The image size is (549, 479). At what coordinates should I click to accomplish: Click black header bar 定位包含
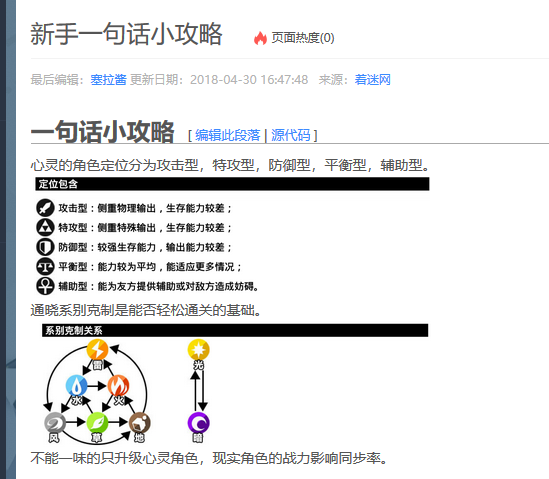pyautogui.click(x=232, y=184)
